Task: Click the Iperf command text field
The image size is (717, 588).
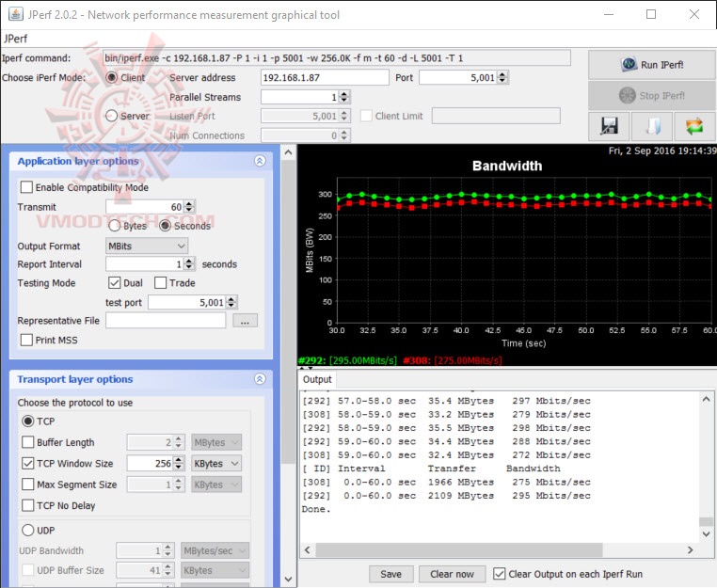Action: click(x=337, y=58)
